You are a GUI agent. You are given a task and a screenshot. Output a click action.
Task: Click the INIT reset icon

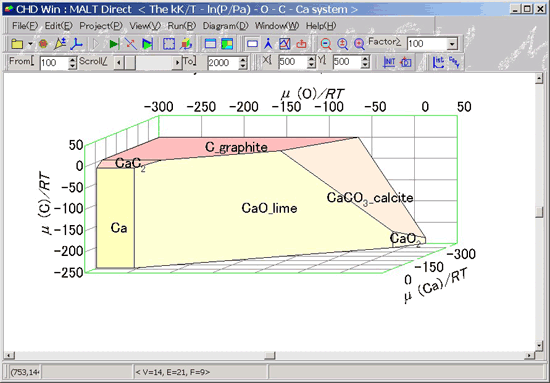(x=389, y=62)
